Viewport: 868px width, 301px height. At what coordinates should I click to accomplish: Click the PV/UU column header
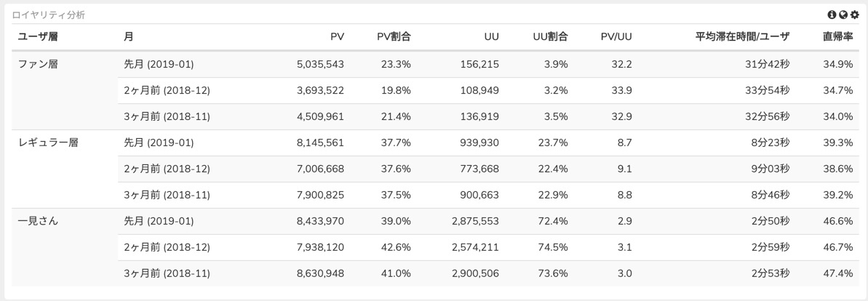[x=617, y=37]
